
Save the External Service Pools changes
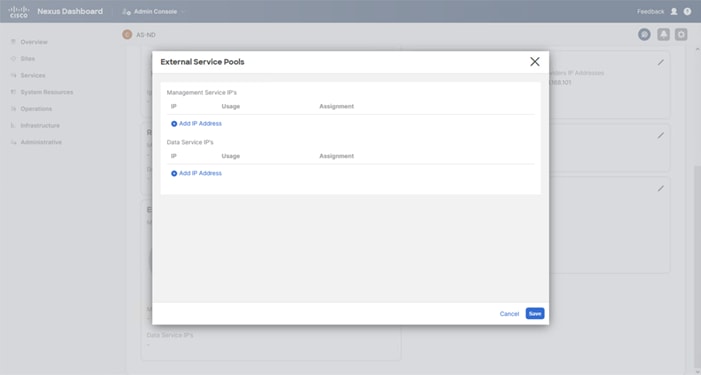click(x=535, y=314)
